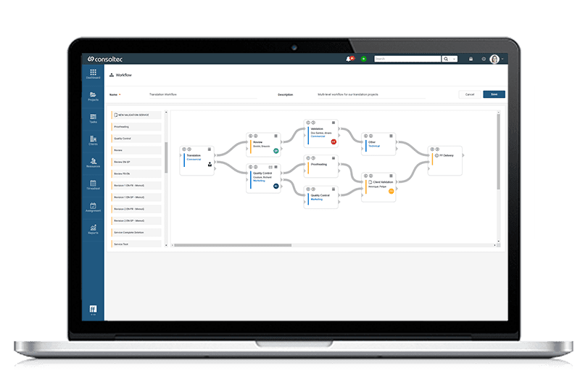This screenshot has width=588, height=373.
Task: Click the dark blue avatar on Quality Control node
Action: pos(276,186)
